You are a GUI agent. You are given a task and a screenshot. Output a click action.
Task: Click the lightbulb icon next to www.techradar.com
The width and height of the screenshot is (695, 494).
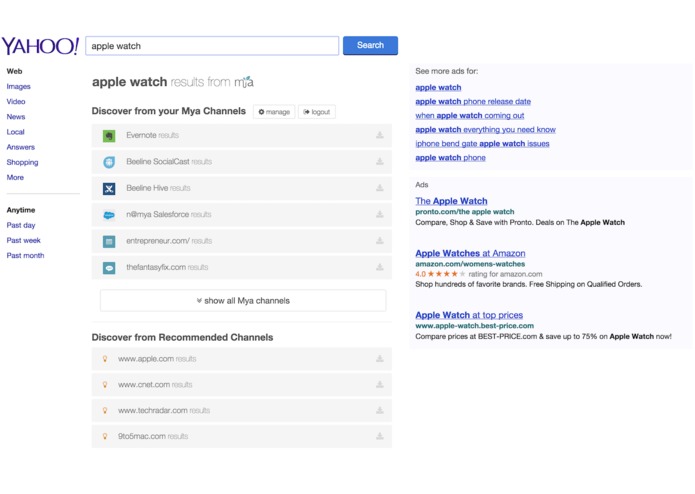(x=105, y=410)
